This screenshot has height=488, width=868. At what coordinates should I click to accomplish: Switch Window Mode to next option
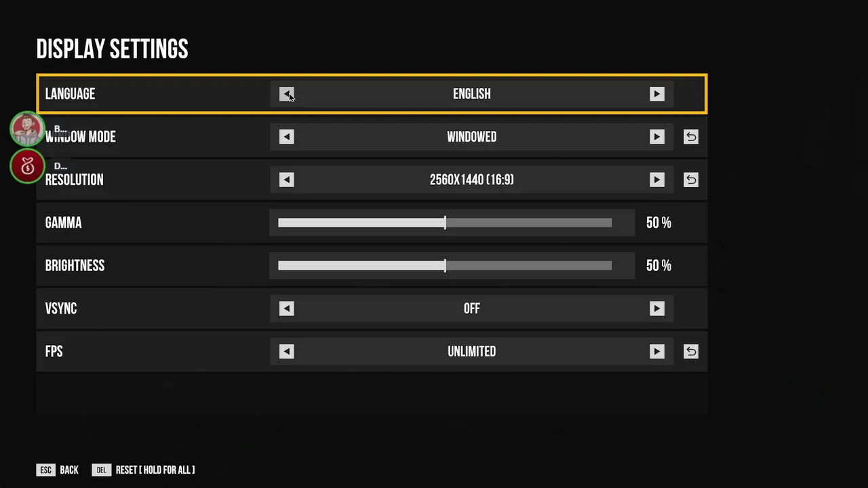656,137
